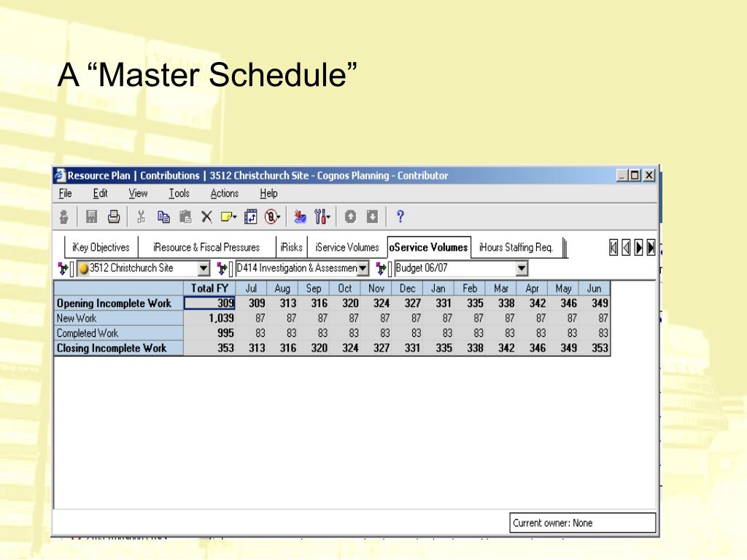747x560 pixels.
Task: Click the next tab navigation arrow
Action: (639, 248)
